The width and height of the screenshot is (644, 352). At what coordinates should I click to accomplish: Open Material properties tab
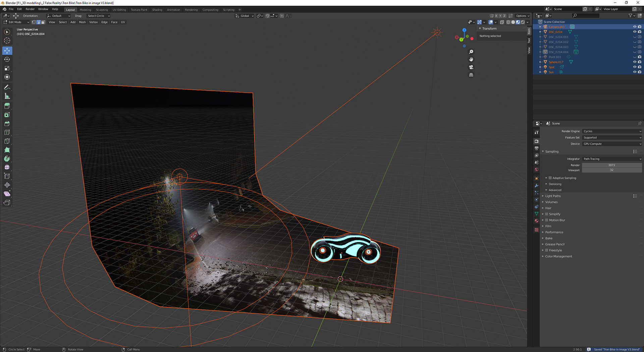(536, 221)
